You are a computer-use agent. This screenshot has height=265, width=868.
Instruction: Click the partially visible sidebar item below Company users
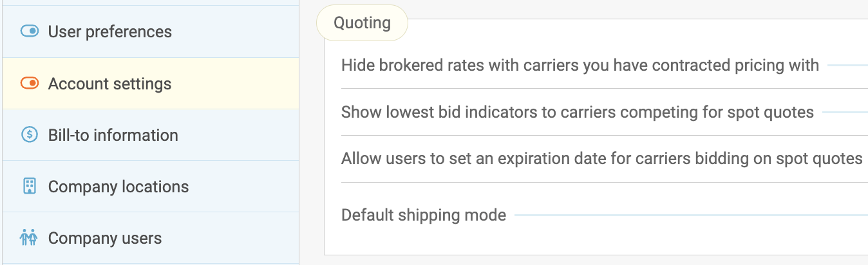(151, 263)
